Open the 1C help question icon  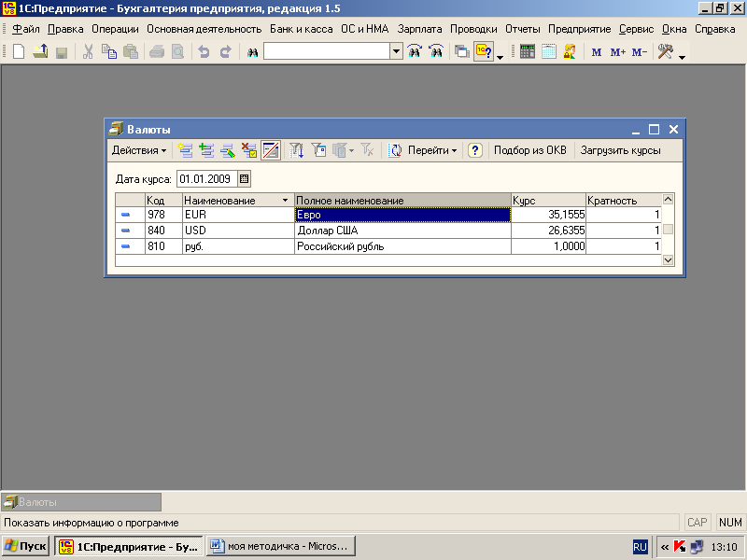[x=484, y=51]
